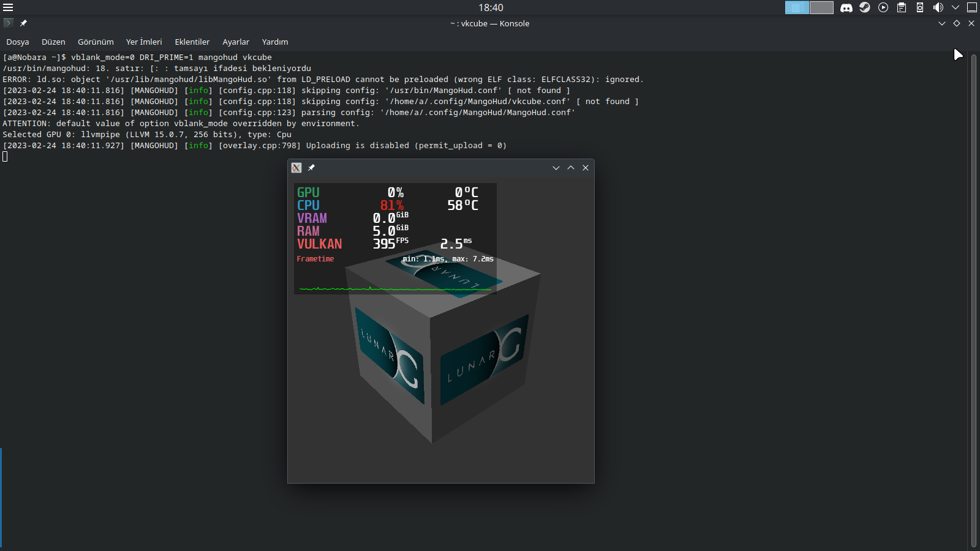This screenshot has height=551, width=980.
Task: Pin the vkcube window on all desktops
Action: click(x=311, y=168)
